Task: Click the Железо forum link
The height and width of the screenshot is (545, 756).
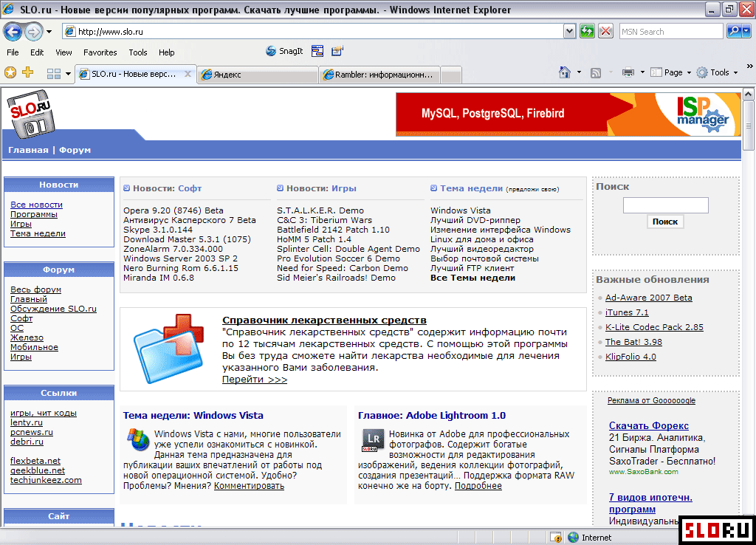Action: pyautogui.click(x=27, y=337)
